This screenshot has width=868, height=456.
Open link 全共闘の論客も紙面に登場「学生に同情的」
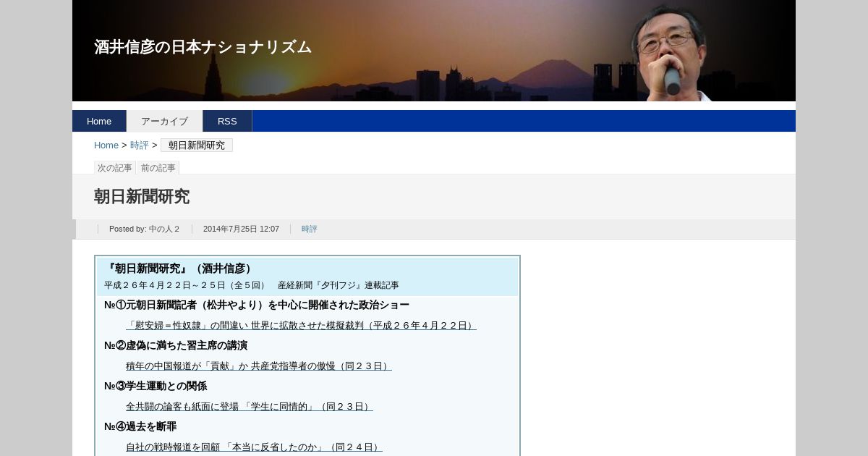pyautogui.click(x=250, y=406)
